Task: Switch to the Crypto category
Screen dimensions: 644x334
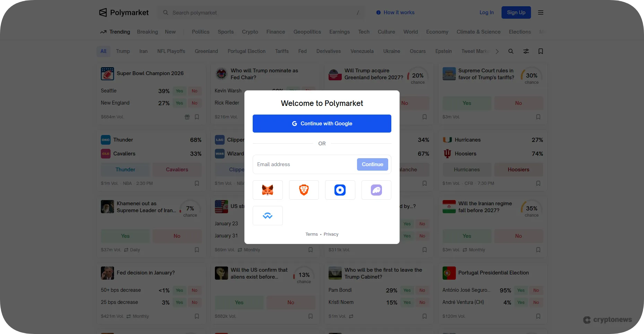Action: pyautogui.click(x=250, y=31)
